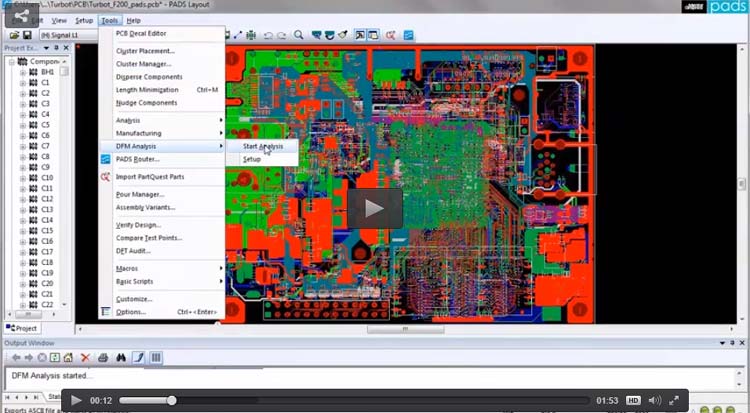Viewport: 750px width, 413px height.
Task: Click the large center play button
Action: pyautogui.click(x=375, y=208)
